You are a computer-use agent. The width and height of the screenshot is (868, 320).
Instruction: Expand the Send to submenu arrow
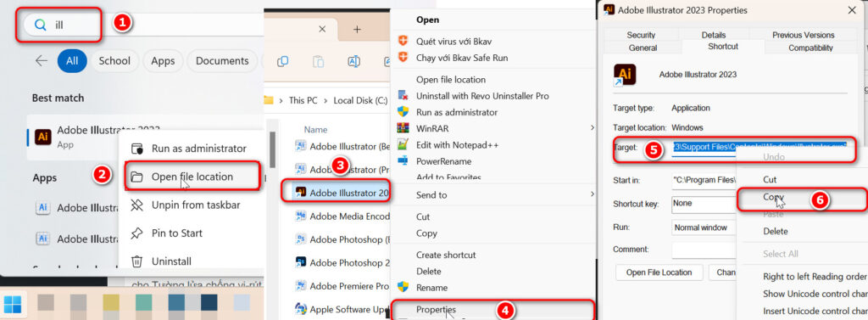pos(592,194)
